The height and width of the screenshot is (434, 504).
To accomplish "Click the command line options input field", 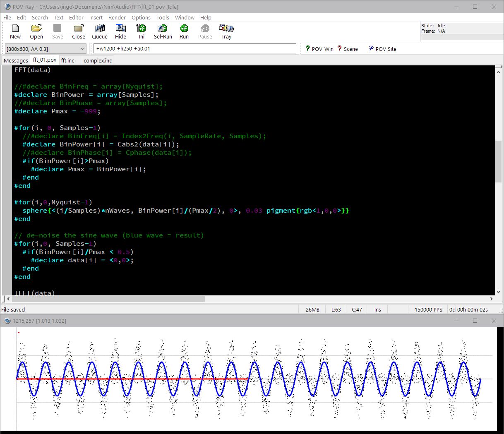I will coord(195,48).
